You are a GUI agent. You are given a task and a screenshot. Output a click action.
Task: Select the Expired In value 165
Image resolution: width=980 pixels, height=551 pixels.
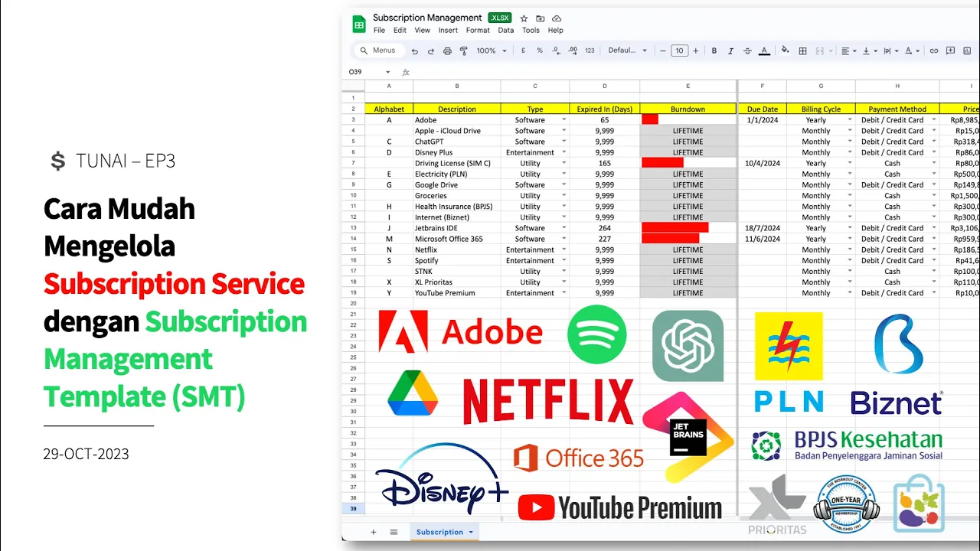(604, 163)
